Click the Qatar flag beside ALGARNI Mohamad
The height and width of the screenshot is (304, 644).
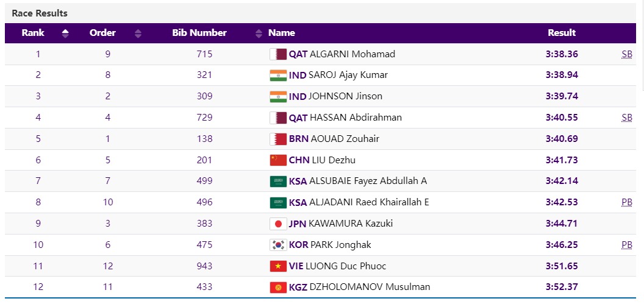pos(278,54)
